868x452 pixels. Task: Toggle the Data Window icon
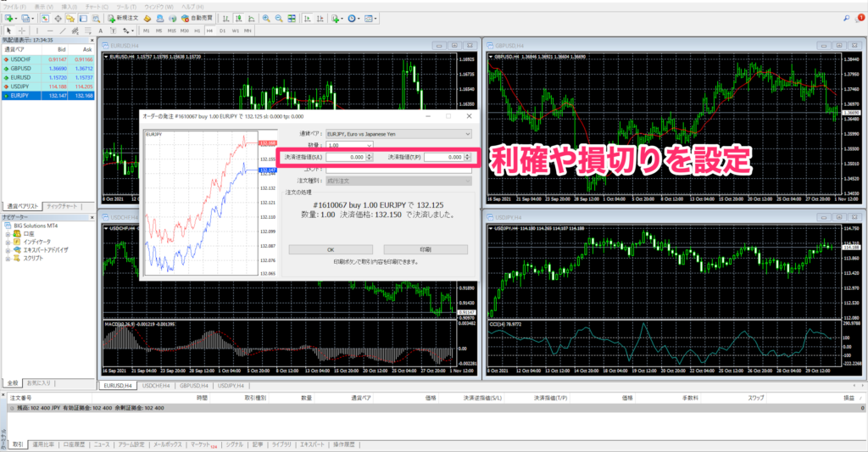(58, 19)
